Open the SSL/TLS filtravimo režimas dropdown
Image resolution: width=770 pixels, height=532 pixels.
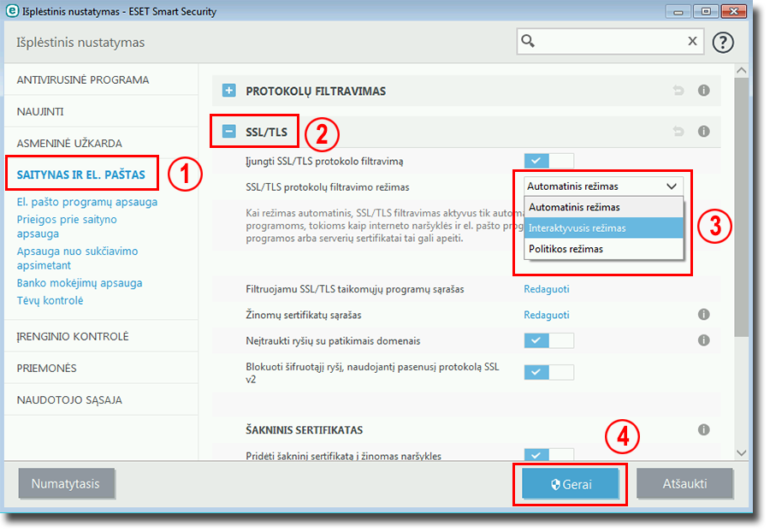pyautogui.click(x=603, y=186)
